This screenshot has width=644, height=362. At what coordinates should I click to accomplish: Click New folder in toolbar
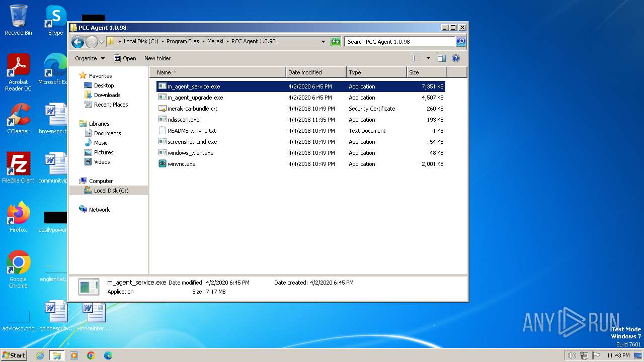(x=157, y=58)
